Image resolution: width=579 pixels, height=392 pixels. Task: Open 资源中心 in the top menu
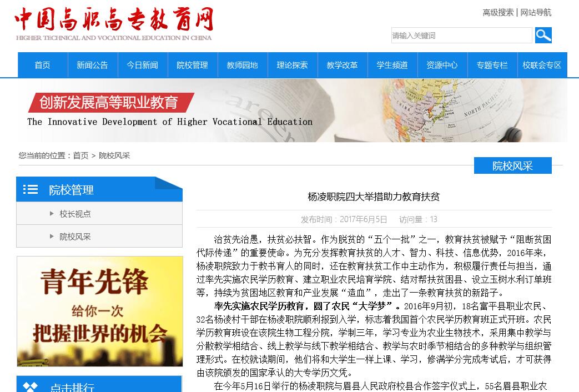click(x=442, y=65)
